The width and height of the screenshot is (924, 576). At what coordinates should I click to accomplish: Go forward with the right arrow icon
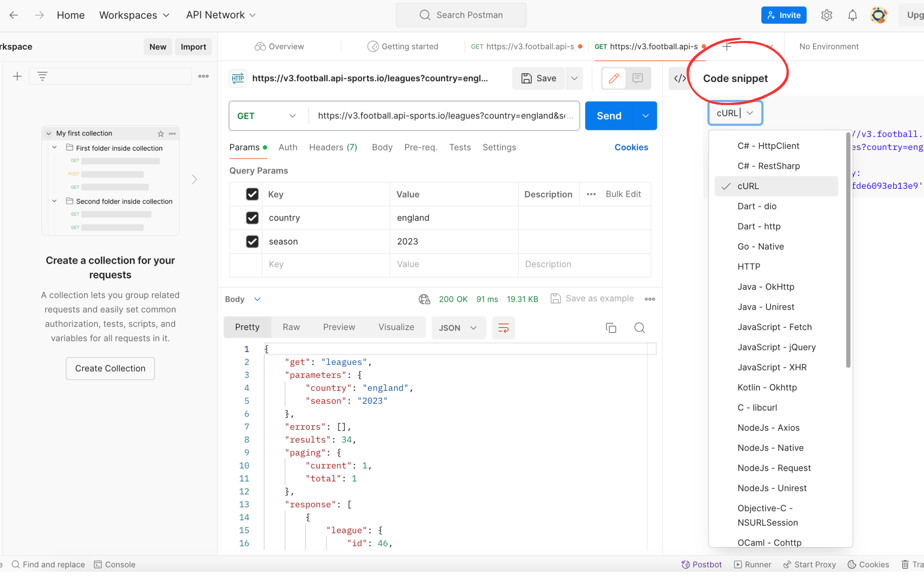[x=39, y=15]
